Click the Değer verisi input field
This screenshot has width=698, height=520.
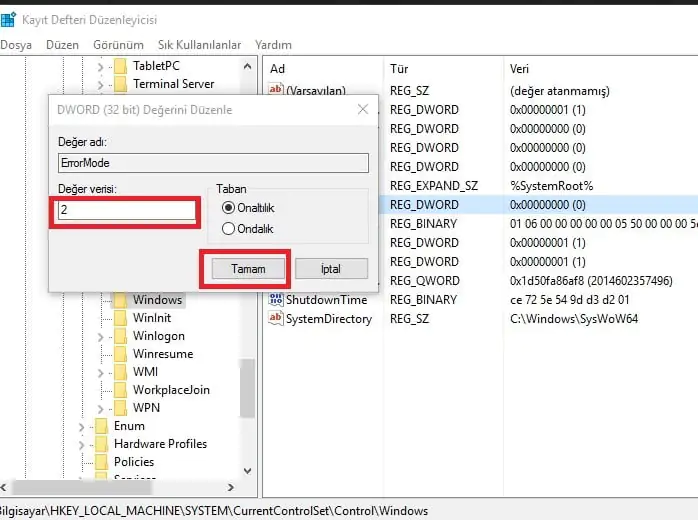[125, 212]
